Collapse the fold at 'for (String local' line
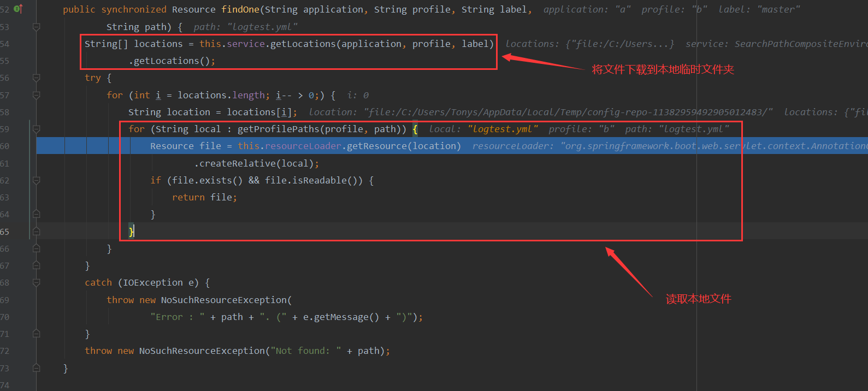Viewport: 868px width, 391px height. coord(37,129)
